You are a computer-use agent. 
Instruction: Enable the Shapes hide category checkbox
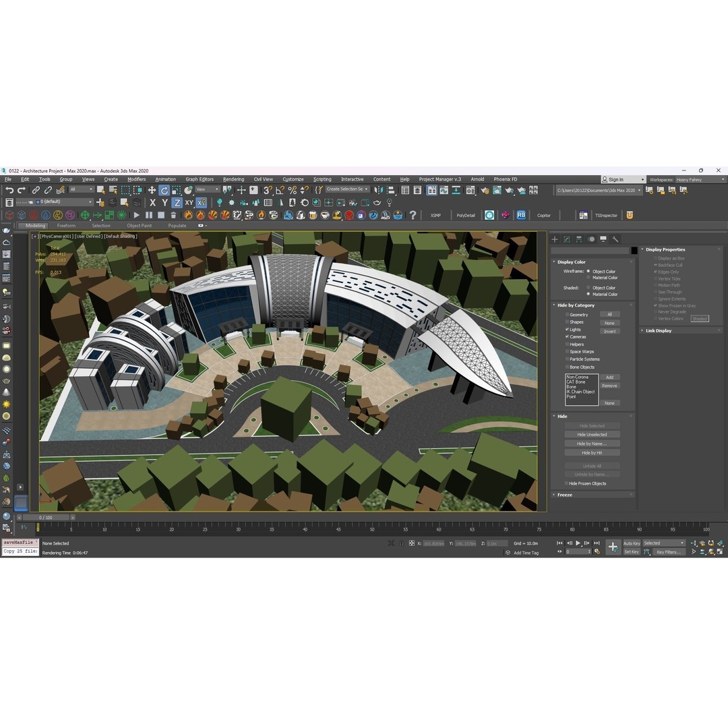coord(567,322)
